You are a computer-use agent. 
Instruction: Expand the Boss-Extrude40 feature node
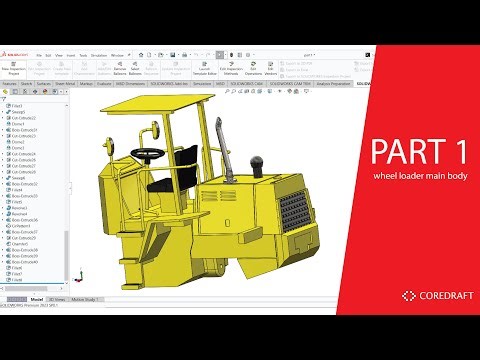point(3,262)
